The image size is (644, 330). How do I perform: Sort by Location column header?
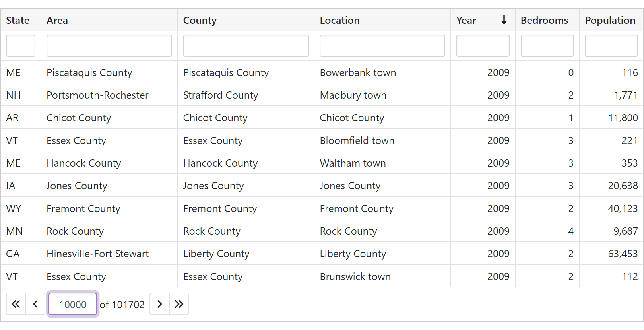tap(339, 20)
